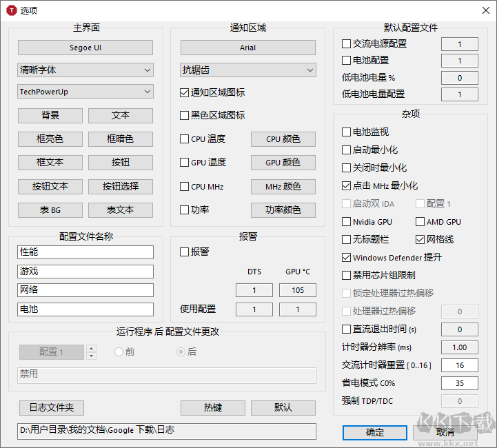Uncheck 点击 MHz 最小化 checkbox

point(346,185)
